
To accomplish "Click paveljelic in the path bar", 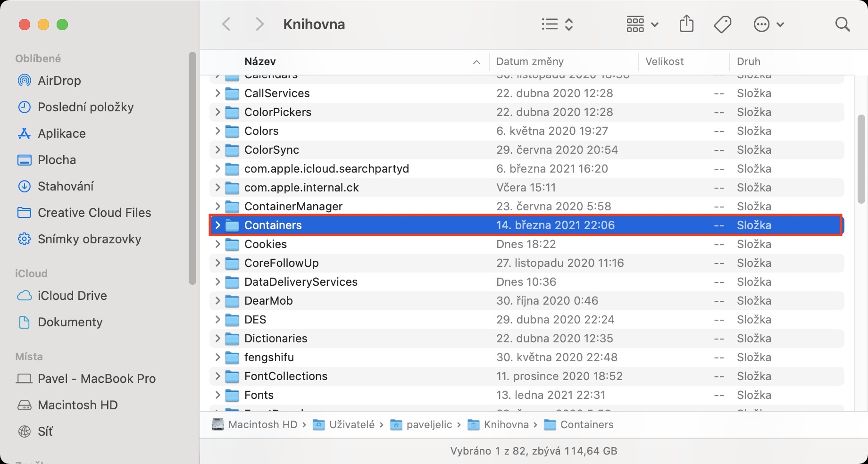I will [x=421, y=424].
